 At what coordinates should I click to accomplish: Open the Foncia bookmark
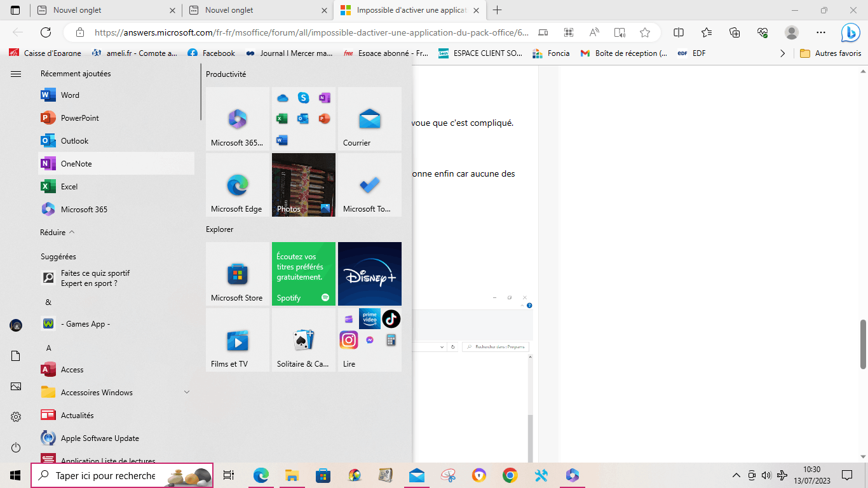click(551, 53)
